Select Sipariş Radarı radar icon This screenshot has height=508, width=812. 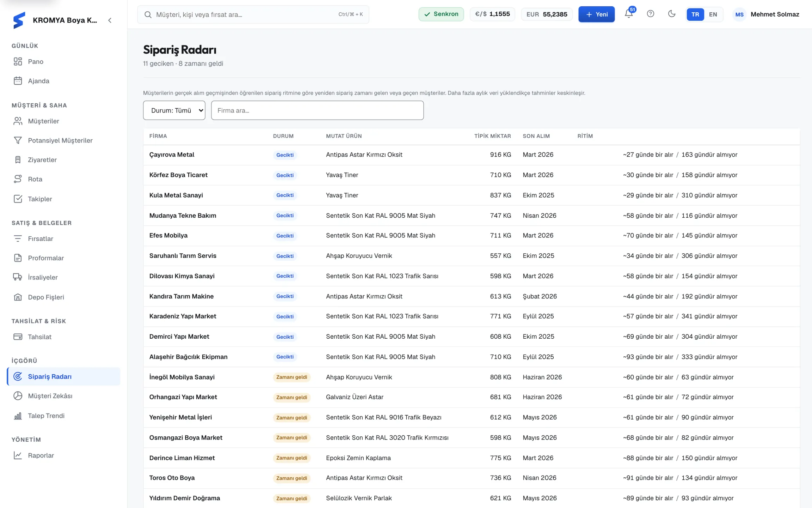(18, 376)
